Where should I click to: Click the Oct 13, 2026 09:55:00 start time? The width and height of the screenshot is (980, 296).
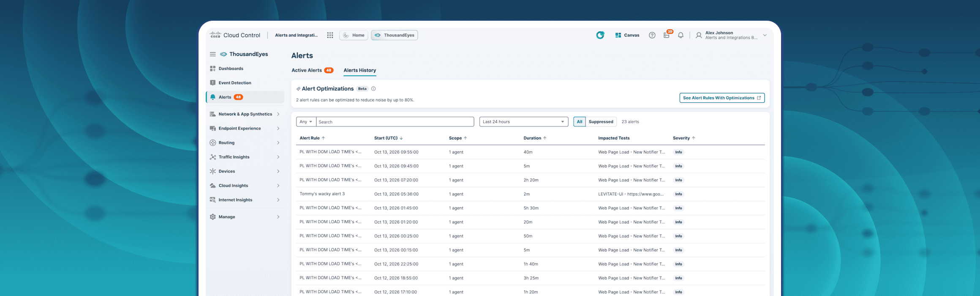tap(396, 152)
